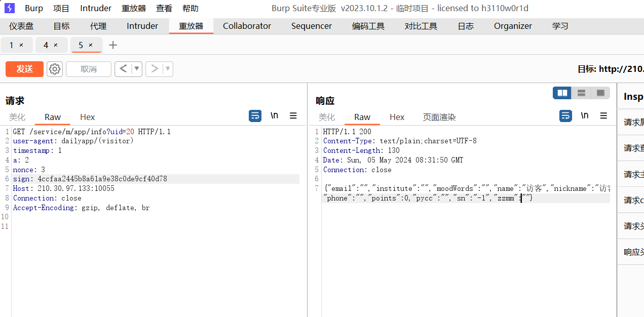Add a new Repeater tab with plus
The image size is (644, 317).
113,45
